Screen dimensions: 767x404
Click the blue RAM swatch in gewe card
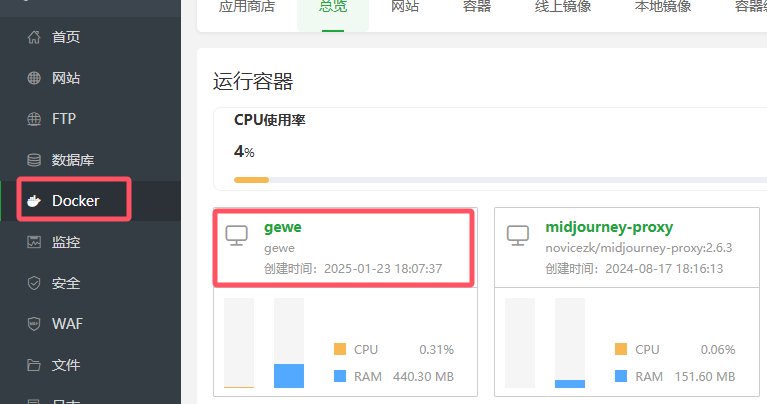coord(340,376)
